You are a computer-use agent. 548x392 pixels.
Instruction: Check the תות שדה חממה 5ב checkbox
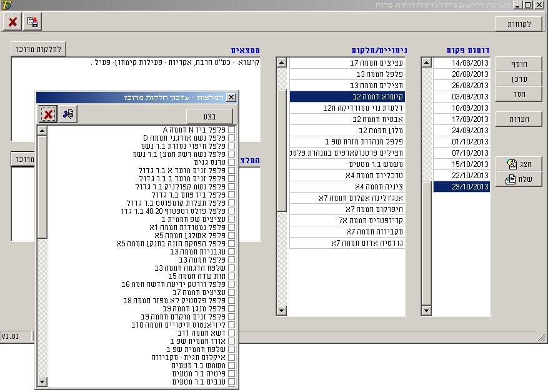231,276
